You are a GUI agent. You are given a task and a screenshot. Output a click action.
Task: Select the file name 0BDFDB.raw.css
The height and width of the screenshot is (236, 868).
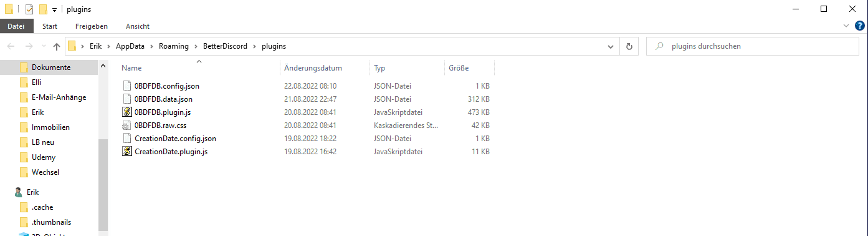(161, 125)
